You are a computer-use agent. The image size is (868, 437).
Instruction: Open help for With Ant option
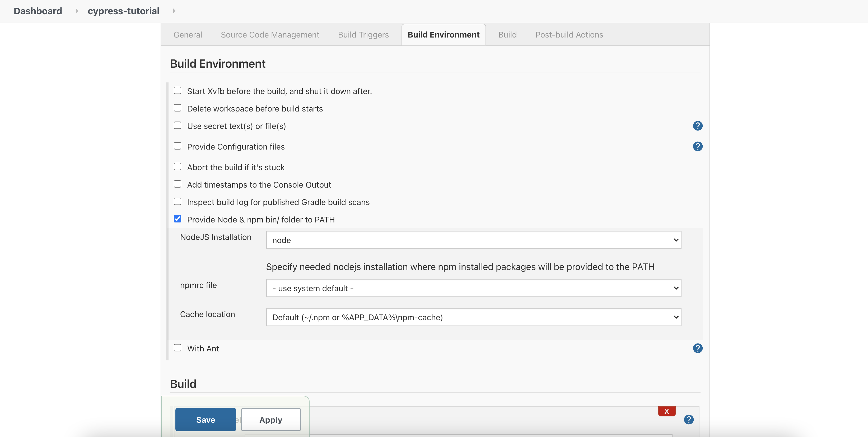pos(698,348)
